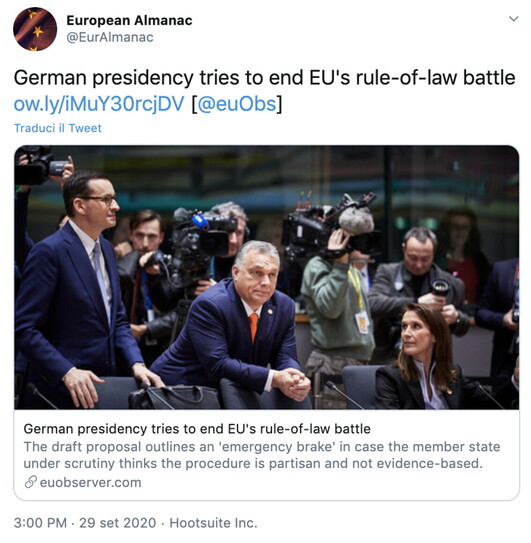Image resolution: width=531 pixels, height=543 pixels.
Task: Open the Hootsuite Inc. source label
Action: [213, 523]
